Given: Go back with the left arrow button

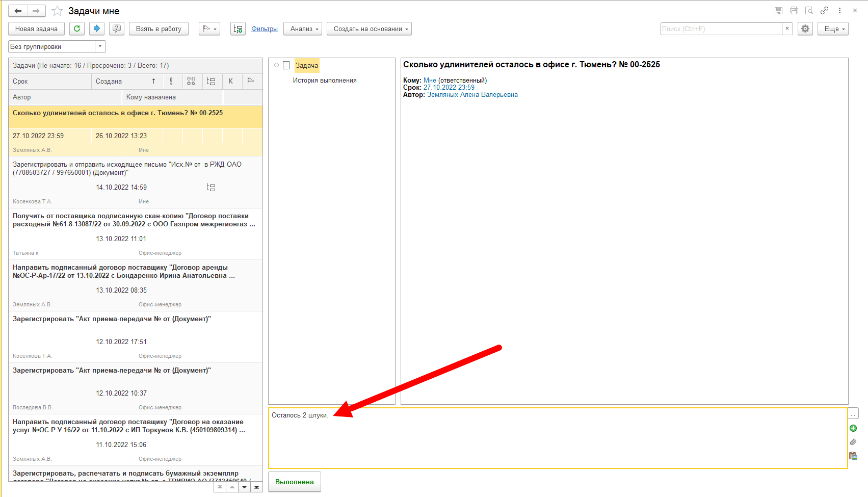Looking at the screenshot, I should (18, 11).
